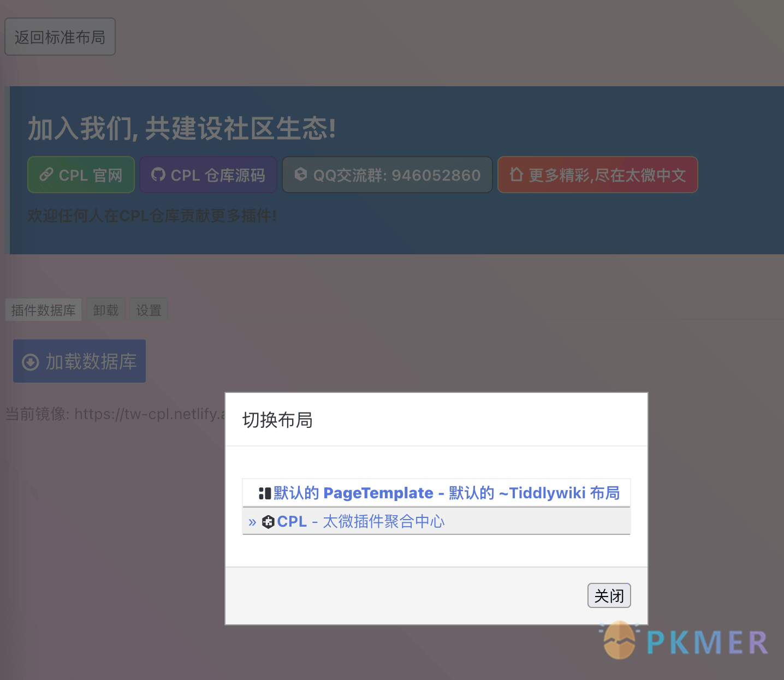Viewport: 784px width, 680px height.
Task: Select 默认的 PageTemplate layout option
Action: tap(436, 493)
